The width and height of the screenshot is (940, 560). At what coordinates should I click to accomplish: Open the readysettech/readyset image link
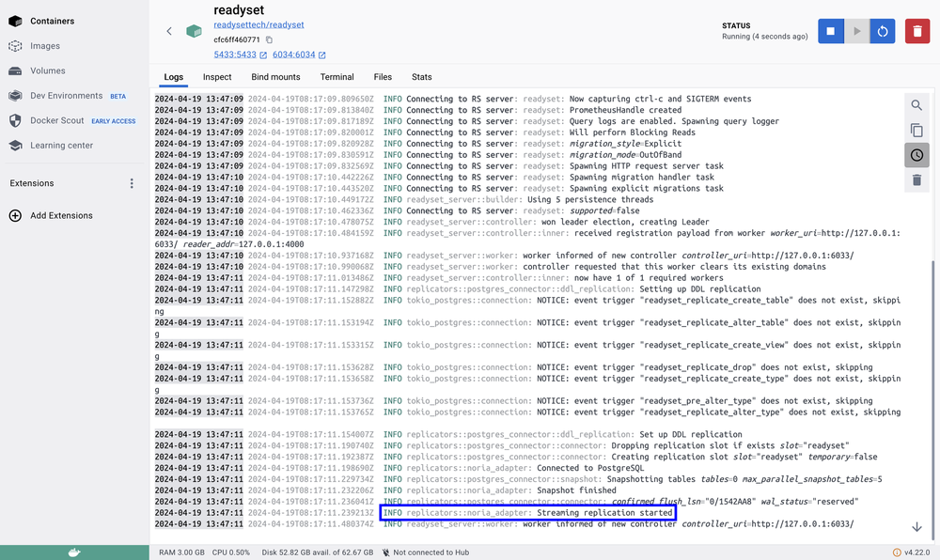pyautogui.click(x=258, y=24)
